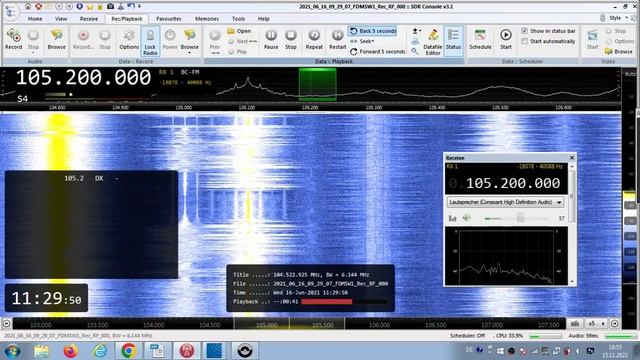Click the lifebuoy help icon in quick access
This screenshot has width=640, height=360.
pos(38,7)
